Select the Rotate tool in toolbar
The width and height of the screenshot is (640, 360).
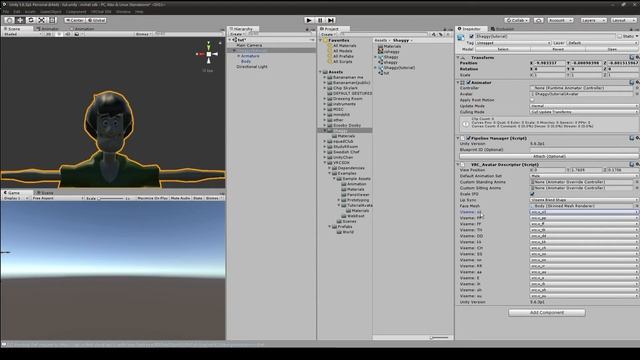(x=31, y=20)
